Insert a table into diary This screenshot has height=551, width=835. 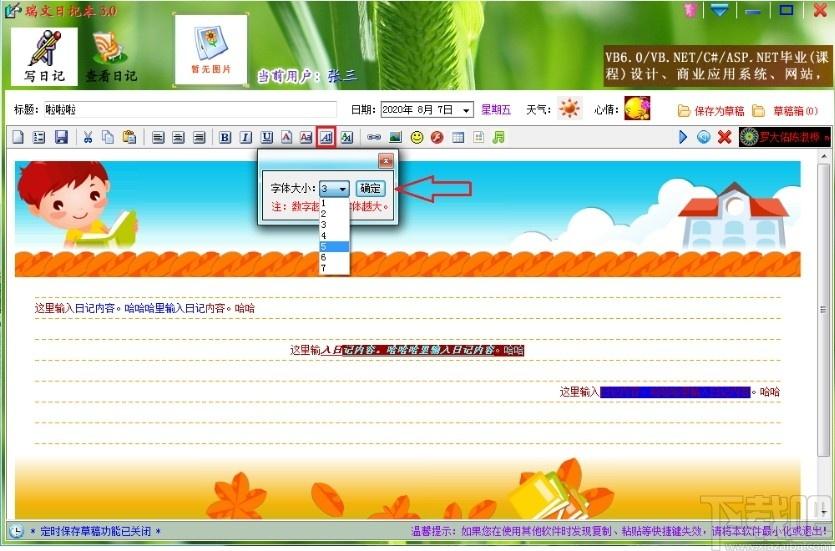coord(458,137)
